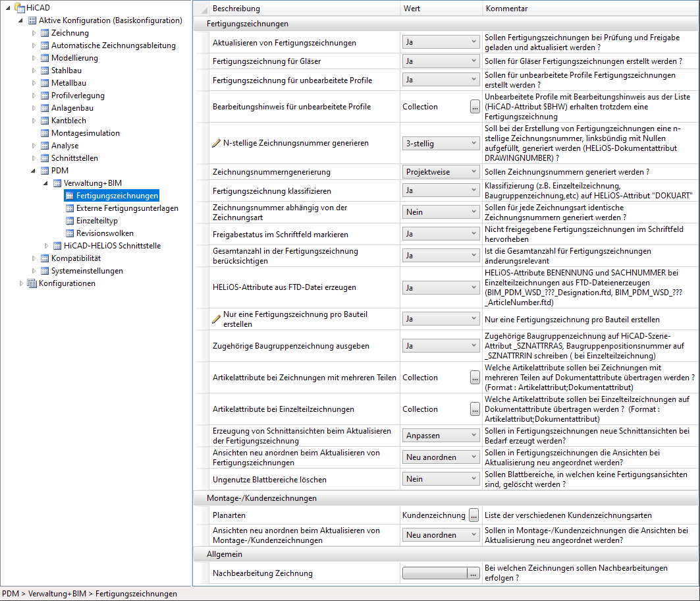The height and width of the screenshot is (601, 700).
Task: Open Ungenutze Blattbereiche löschen dropdown
Action: click(441, 478)
